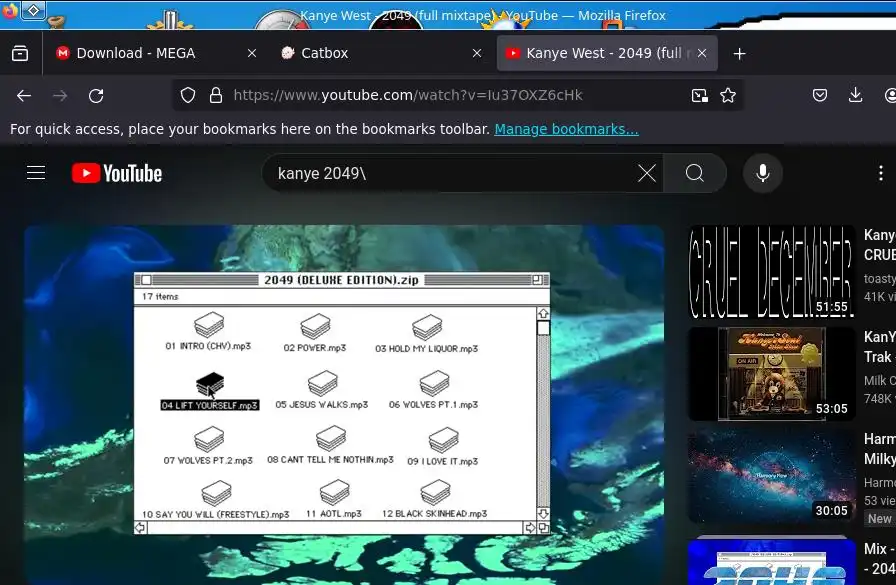Close the Catbox tab
The image size is (896, 585).
[x=477, y=53]
